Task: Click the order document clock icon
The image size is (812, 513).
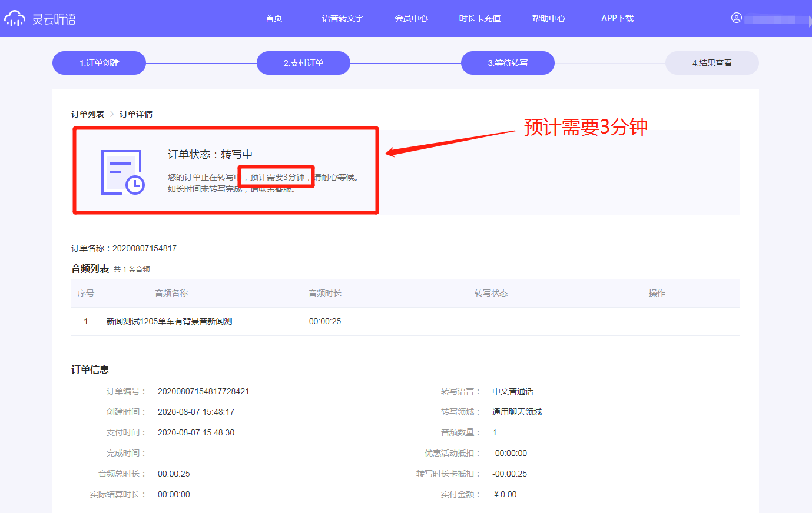Action: coord(122,172)
